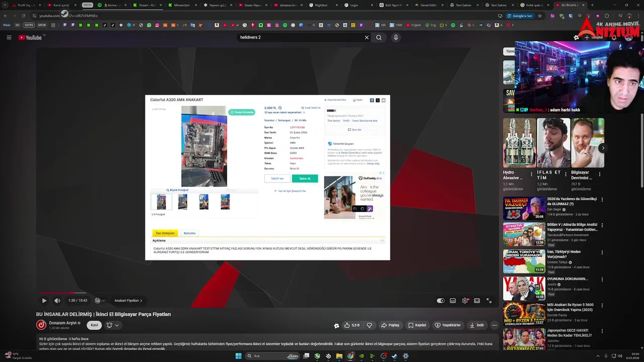Click the Teşekkürler thanks button
The height and width of the screenshot is (362, 644).
448,325
